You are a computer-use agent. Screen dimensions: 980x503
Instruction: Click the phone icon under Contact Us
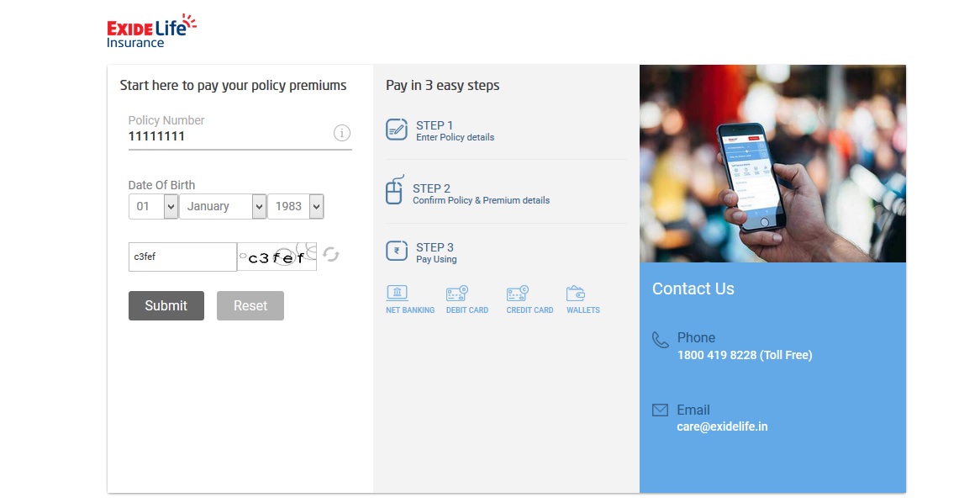click(x=661, y=340)
